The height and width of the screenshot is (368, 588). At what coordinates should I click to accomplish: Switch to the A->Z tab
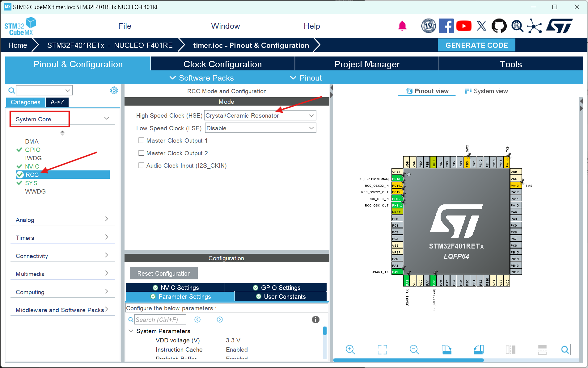[57, 102]
